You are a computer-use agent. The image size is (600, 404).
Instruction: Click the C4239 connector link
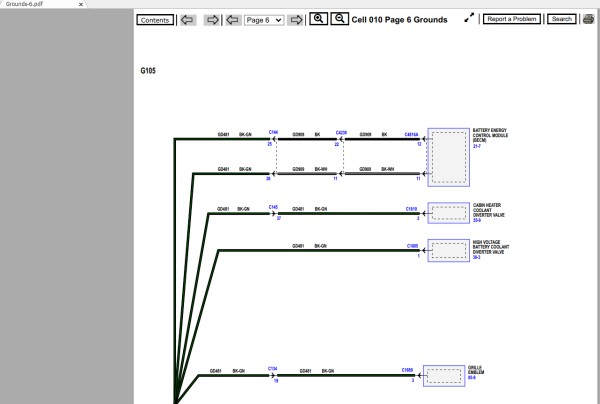[x=341, y=133]
